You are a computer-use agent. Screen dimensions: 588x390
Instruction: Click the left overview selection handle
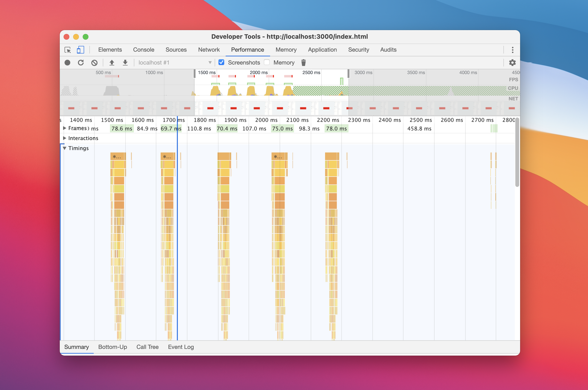pyautogui.click(x=195, y=74)
